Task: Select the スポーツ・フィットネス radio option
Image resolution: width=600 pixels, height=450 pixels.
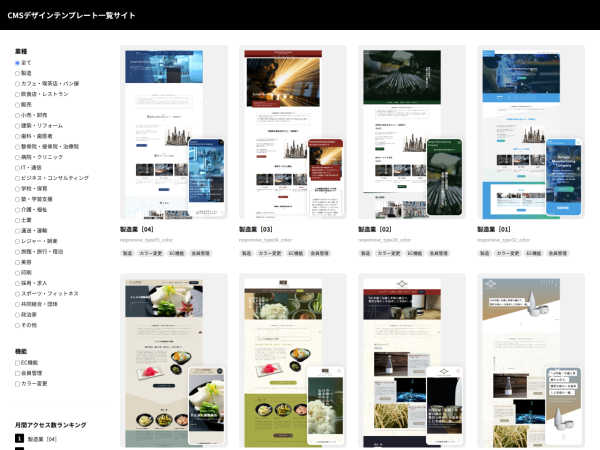Action: click(17, 294)
